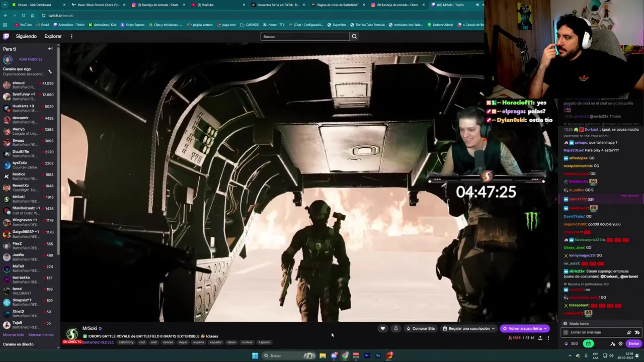644x362 pixels.
Task: Click the share stream icon
Action: pos(540,338)
